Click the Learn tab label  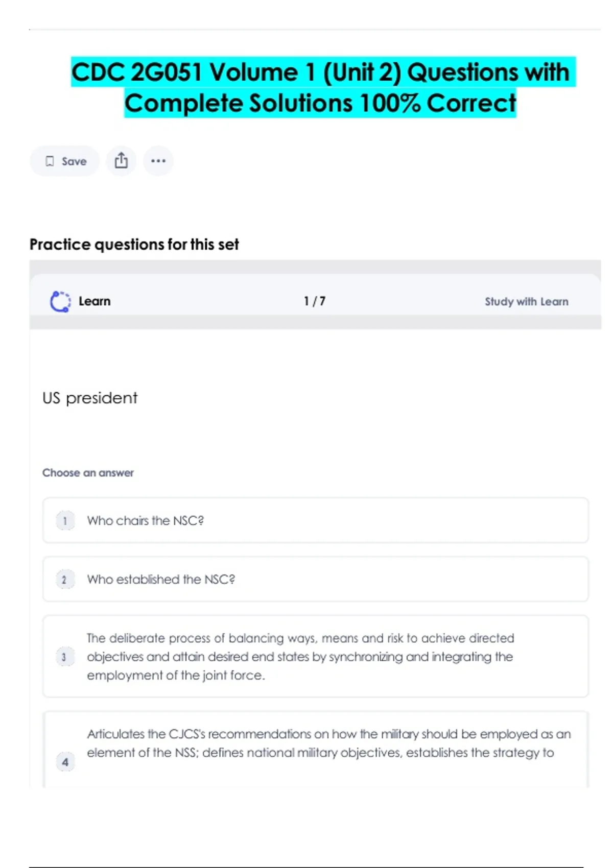click(x=95, y=301)
